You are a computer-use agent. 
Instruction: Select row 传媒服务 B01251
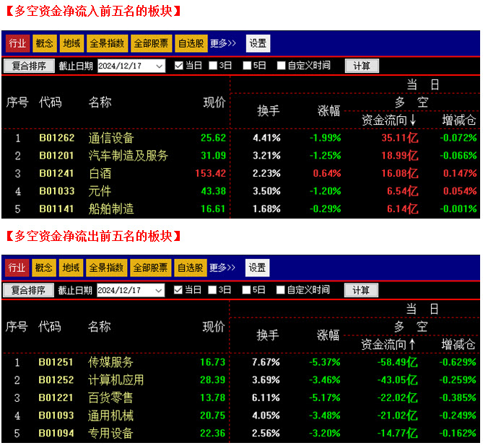tap(240, 362)
